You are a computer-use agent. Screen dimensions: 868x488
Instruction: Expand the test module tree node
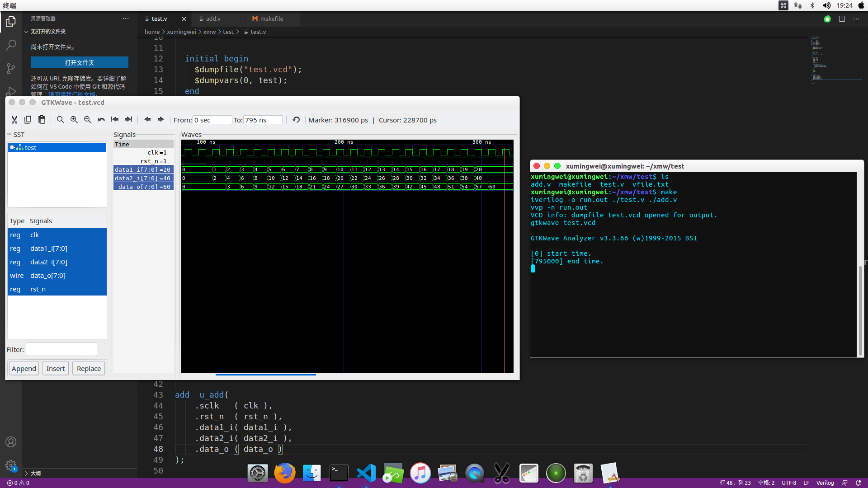click(12, 147)
